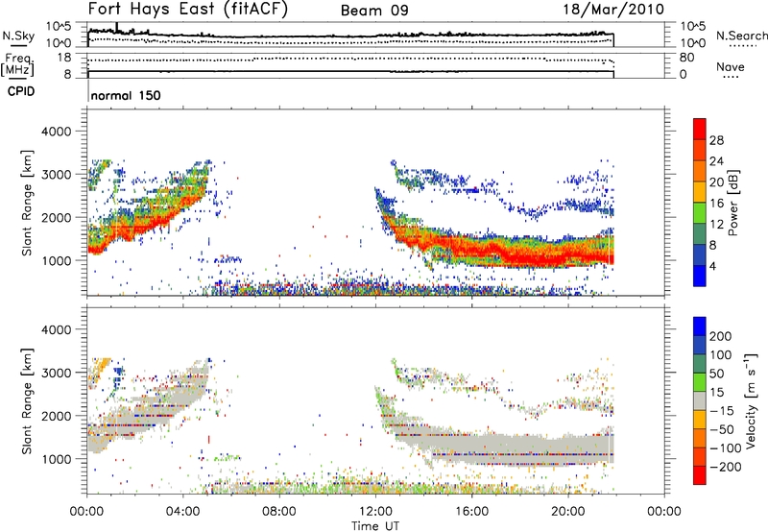The width and height of the screenshot is (768, 532).
Task: Click the date "18/Mar/2010"
Action: (613, 10)
